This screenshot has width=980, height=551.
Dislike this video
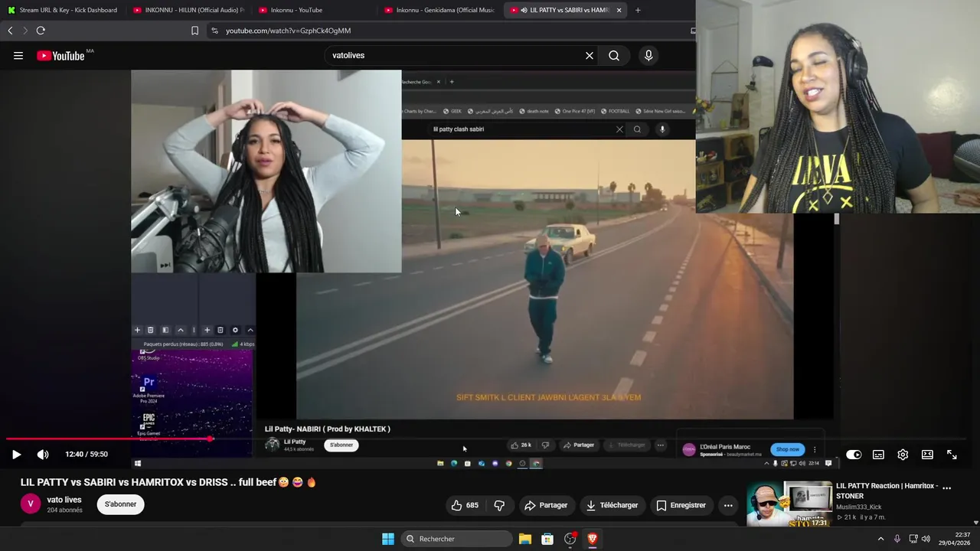pos(499,505)
